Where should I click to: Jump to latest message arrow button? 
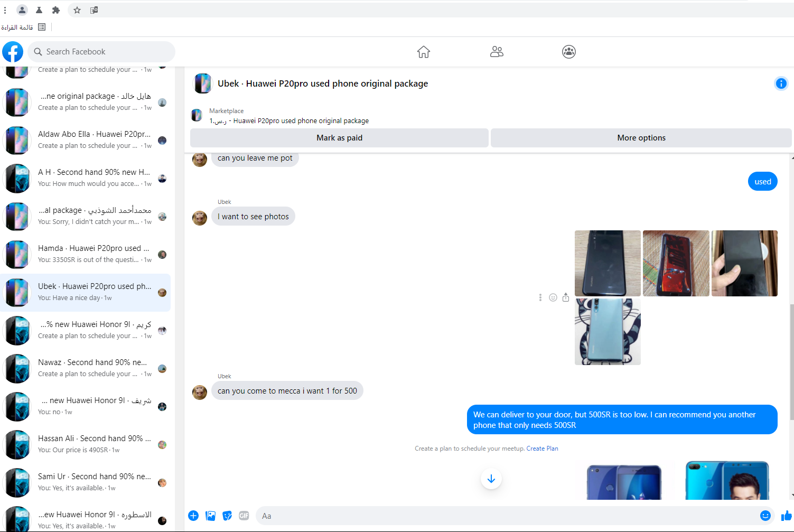point(491,479)
